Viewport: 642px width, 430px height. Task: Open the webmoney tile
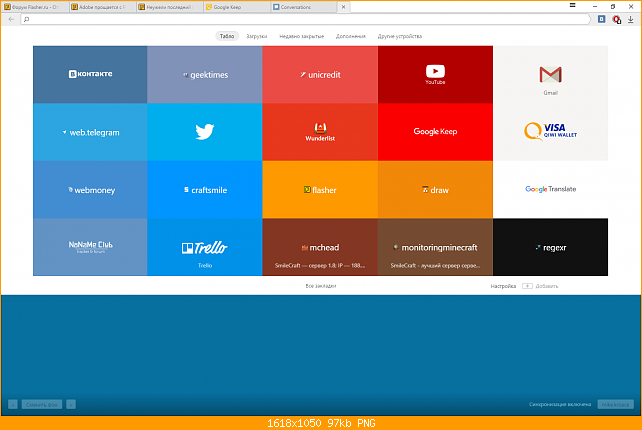[90, 190]
